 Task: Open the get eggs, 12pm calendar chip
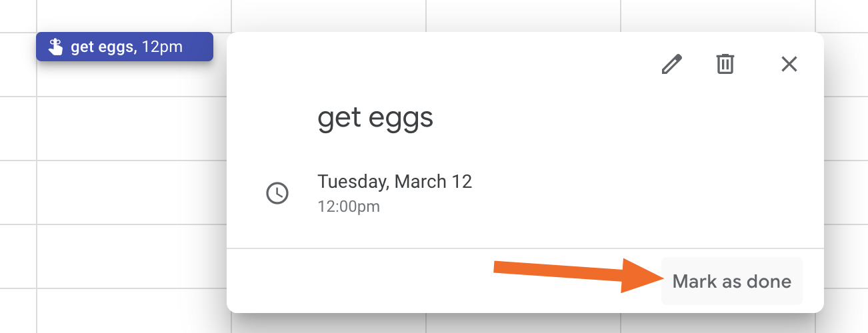coord(125,47)
